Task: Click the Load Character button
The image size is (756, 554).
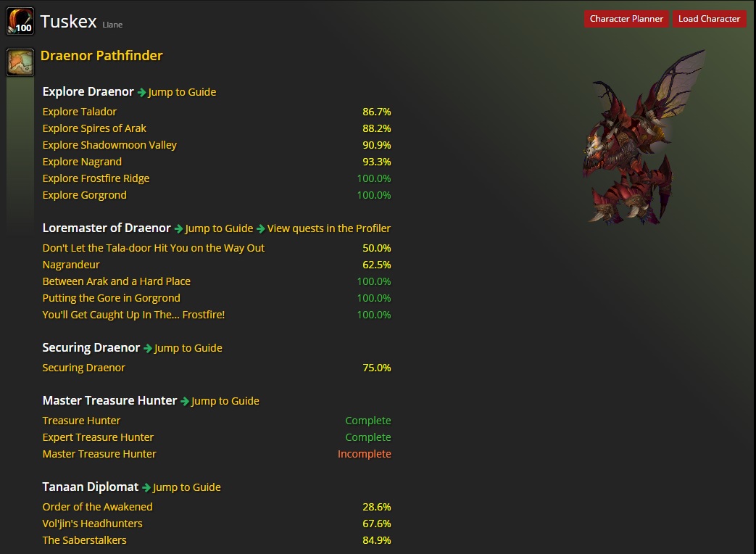Action: [709, 19]
